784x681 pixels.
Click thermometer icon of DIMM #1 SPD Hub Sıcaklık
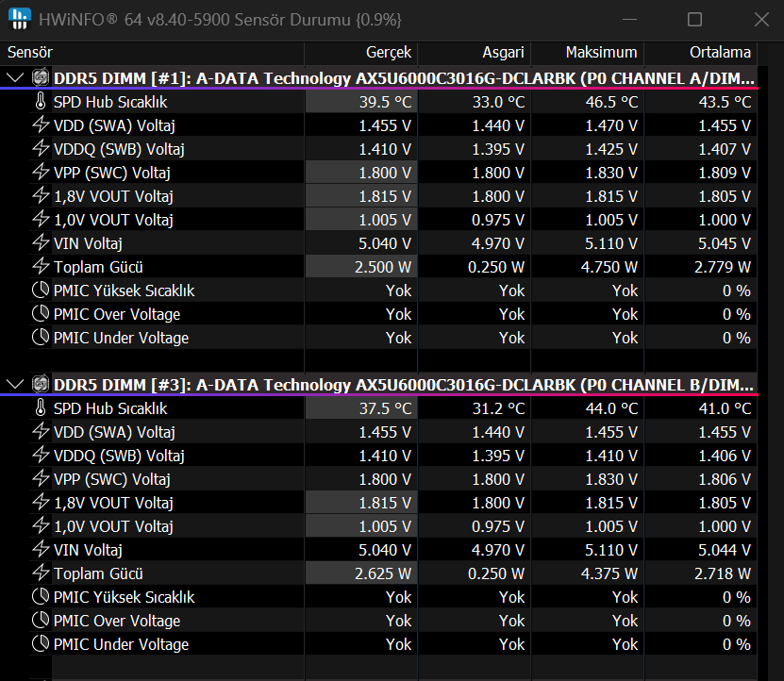41,102
